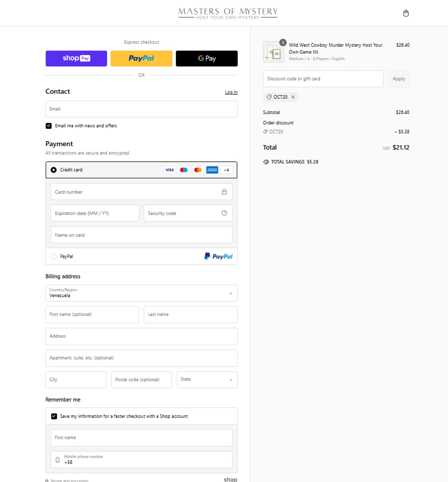Viewport: 448px width, 482px height.
Task: Click the shop logo beside Secure and encrypted
Action: [230, 479]
